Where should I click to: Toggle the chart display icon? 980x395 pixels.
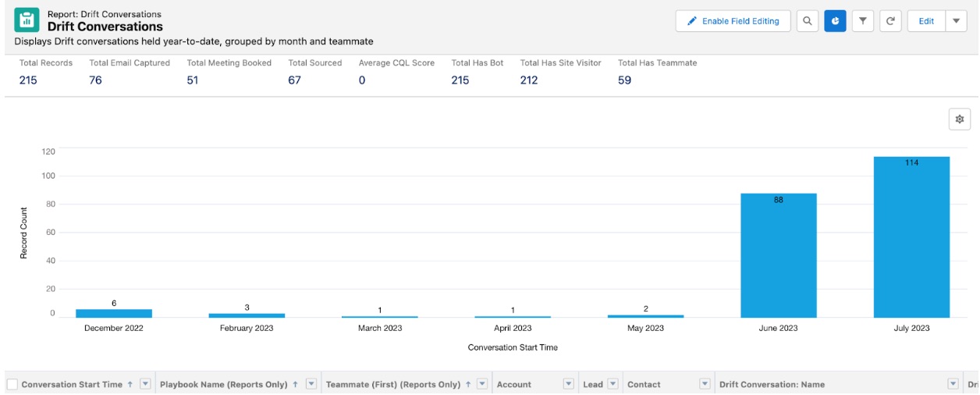835,21
